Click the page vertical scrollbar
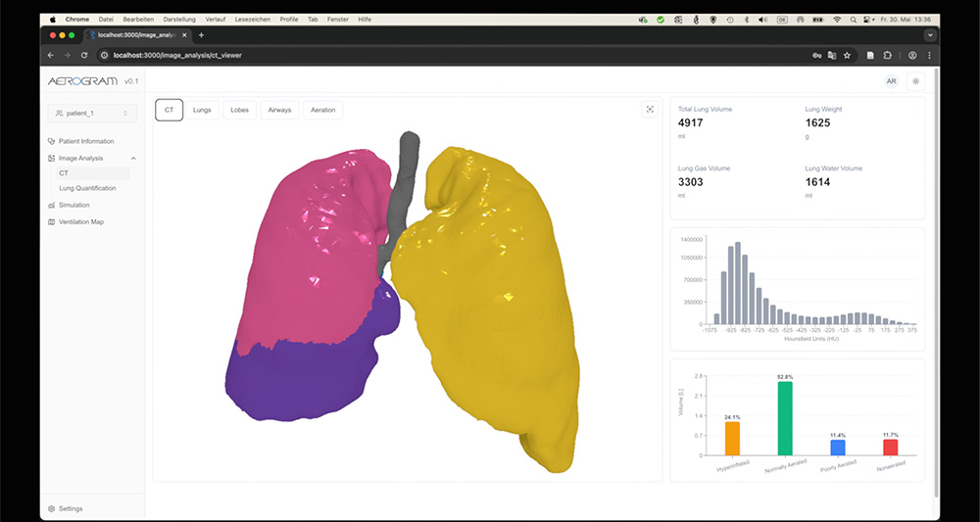Image resolution: width=980 pixels, height=522 pixels. (x=936, y=281)
